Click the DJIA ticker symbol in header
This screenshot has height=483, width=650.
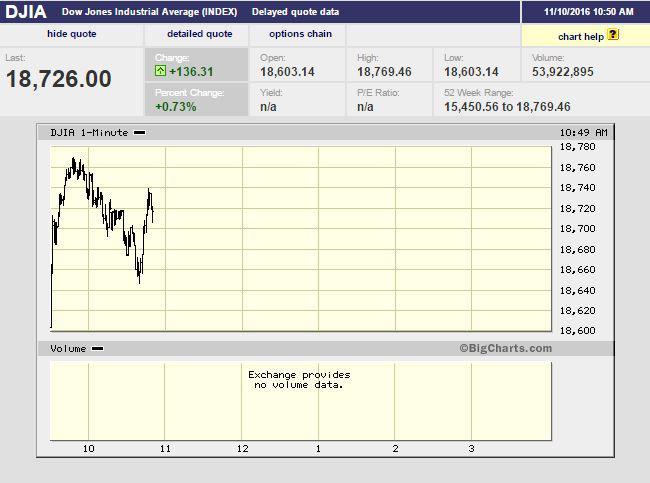(x=26, y=12)
